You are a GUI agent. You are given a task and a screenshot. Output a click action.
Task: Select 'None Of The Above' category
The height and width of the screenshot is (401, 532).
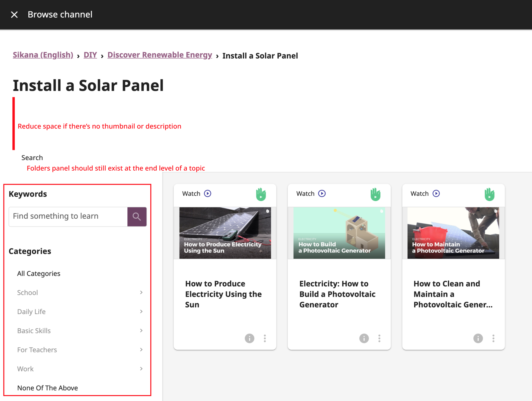(47, 388)
